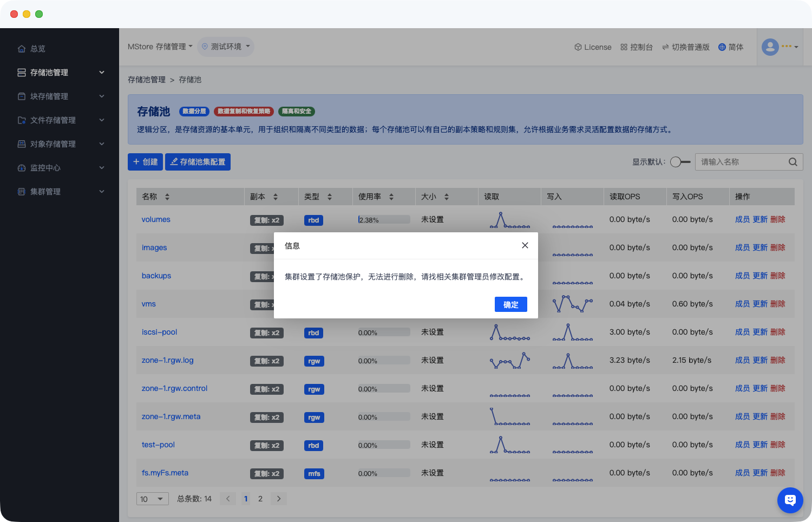Expand the 块存储管理 sidebar menu
Image resolution: width=812 pixels, height=522 pixels.
[x=60, y=96]
